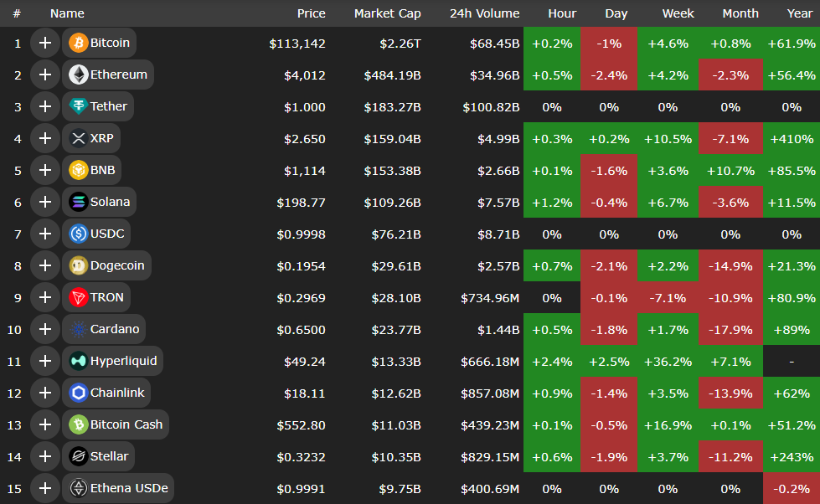Click the Tether logo icon

[78, 106]
